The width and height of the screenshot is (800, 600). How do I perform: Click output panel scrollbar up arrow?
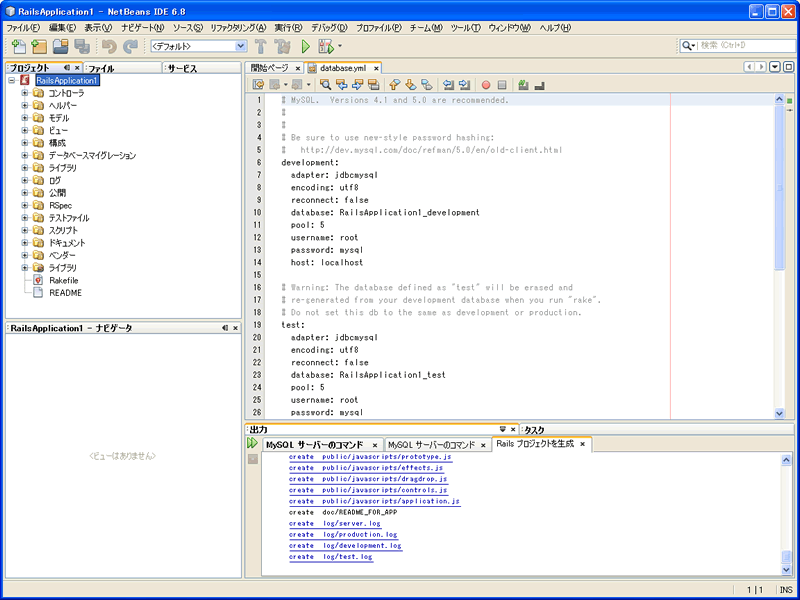[x=786, y=460]
